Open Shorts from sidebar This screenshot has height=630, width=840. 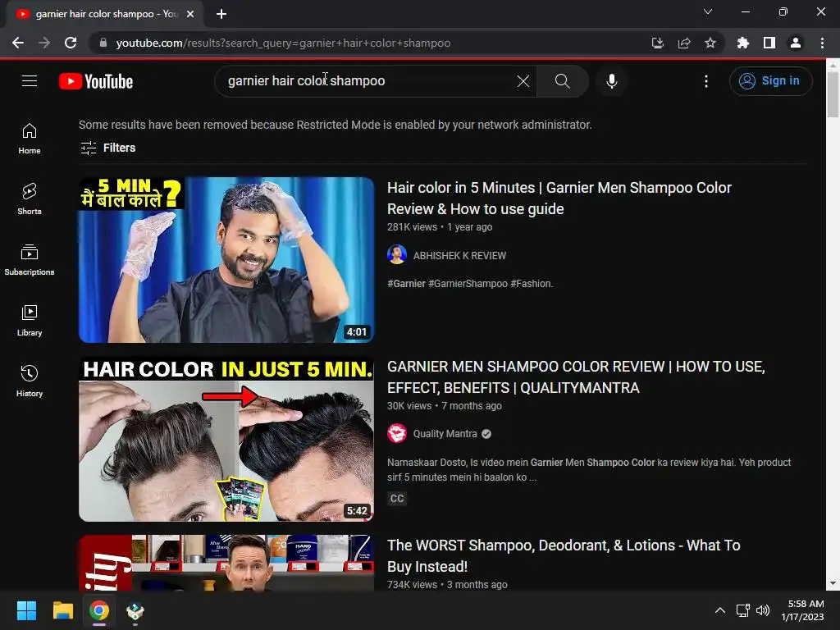click(30, 199)
